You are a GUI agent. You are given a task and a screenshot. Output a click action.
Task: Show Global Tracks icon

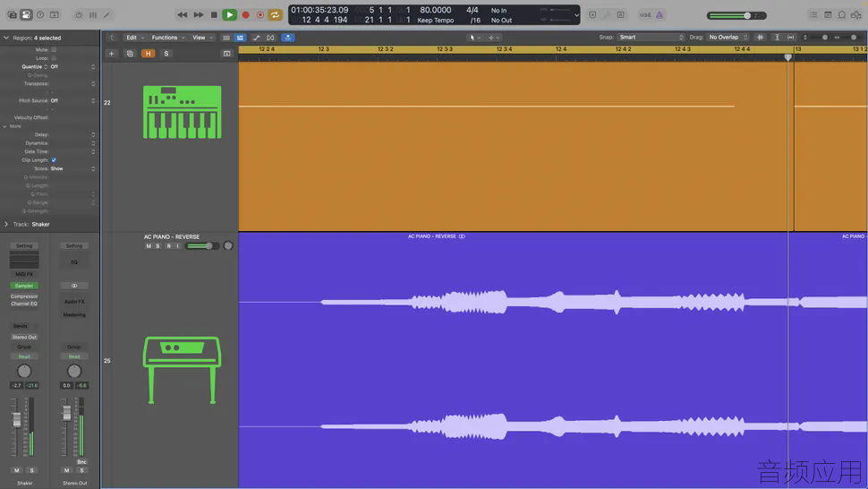(x=227, y=54)
